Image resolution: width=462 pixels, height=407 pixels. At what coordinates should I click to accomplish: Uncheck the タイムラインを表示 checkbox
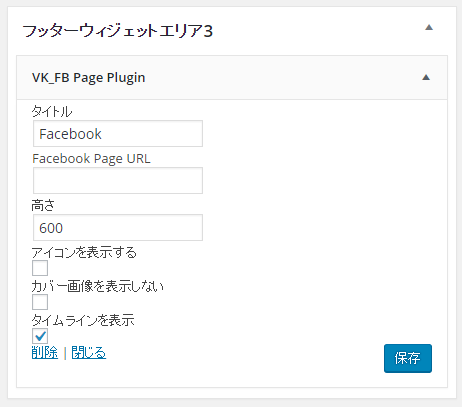pos(40,336)
